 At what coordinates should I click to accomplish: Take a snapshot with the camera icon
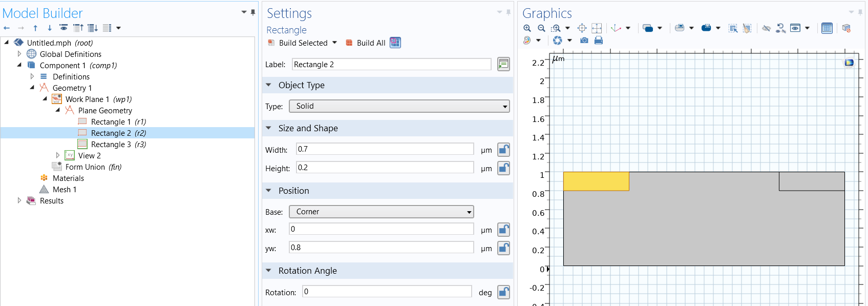click(x=584, y=40)
